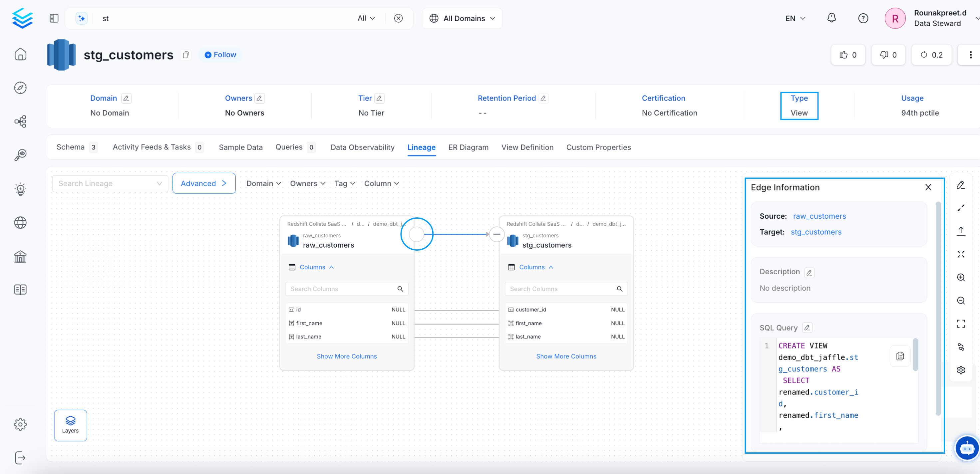This screenshot has height=474, width=980.
Task: Open the All Domains dropdown
Action: (462, 18)
